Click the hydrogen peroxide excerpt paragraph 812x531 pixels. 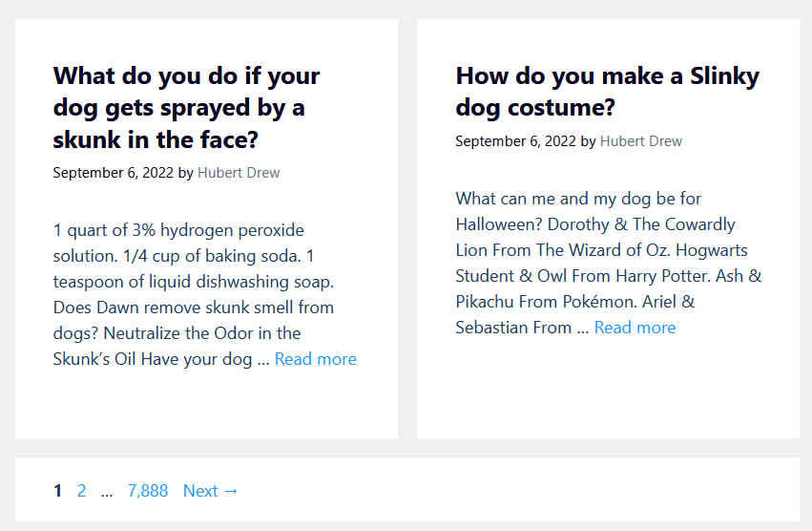(204, 294)
